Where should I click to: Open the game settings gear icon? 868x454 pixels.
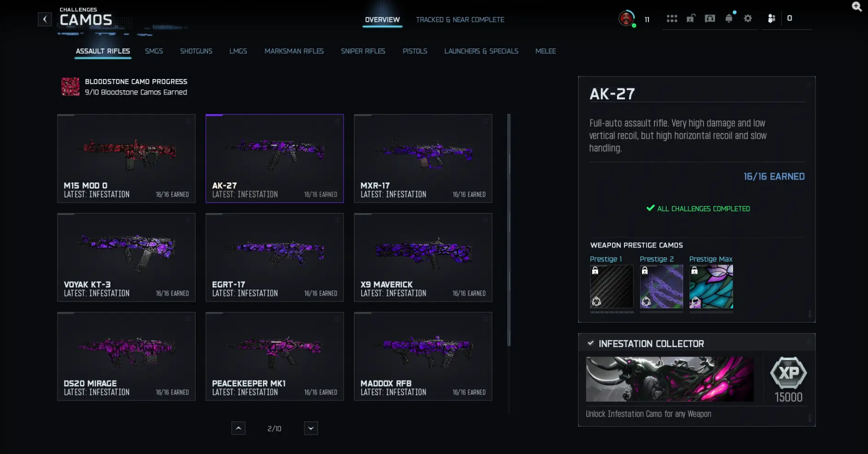pyautogui.click(x=747, y=18)
